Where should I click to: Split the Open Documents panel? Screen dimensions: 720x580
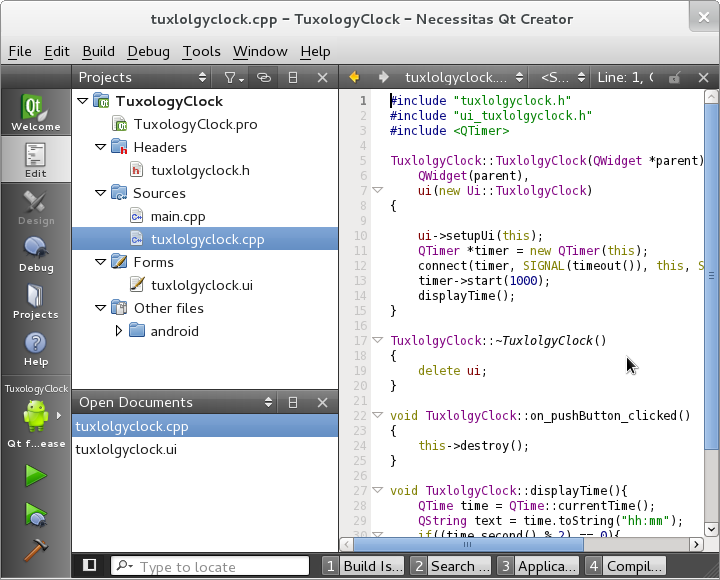click(292, 403)
